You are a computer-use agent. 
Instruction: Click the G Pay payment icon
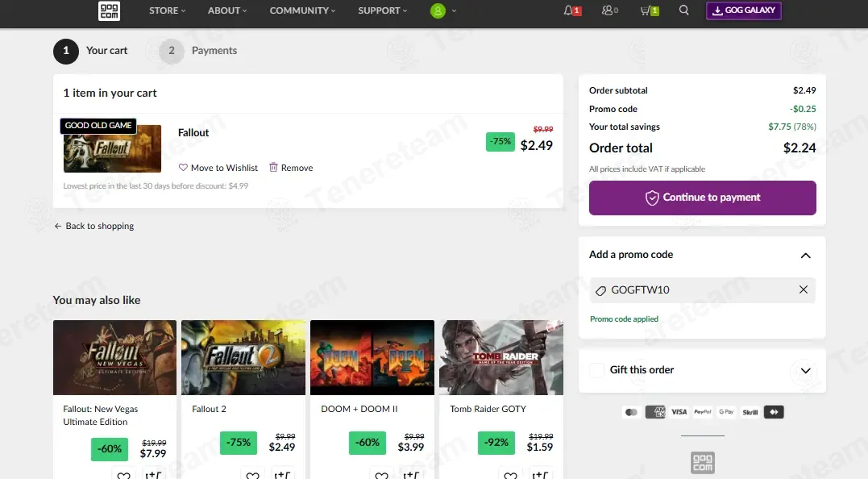click(726, 412)
